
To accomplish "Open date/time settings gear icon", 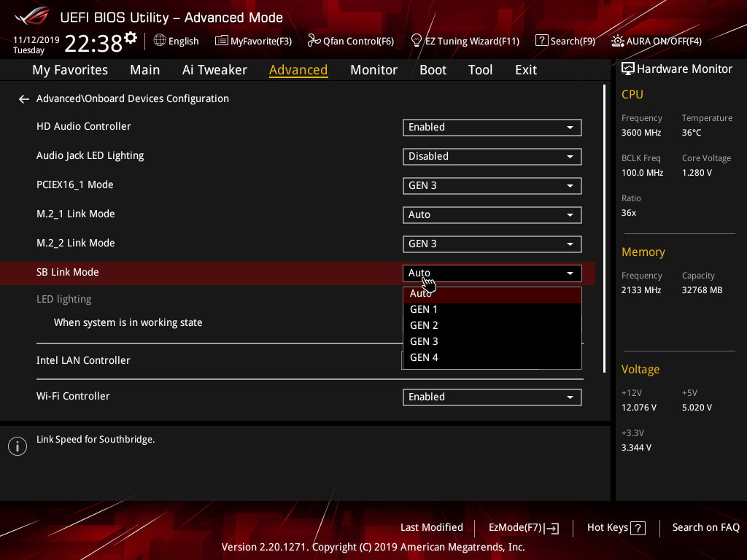I will coord(131,37).
